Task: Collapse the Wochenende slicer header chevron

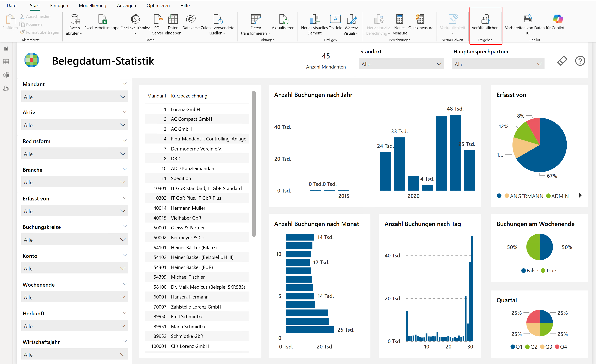Action: pos(125,284)
